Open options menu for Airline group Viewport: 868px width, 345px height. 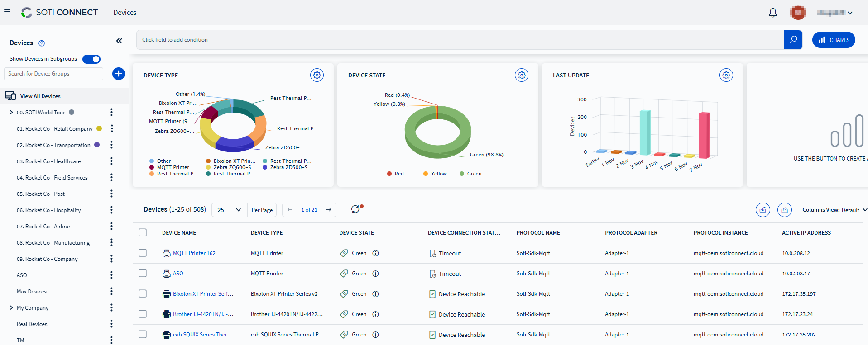[111, 226]
